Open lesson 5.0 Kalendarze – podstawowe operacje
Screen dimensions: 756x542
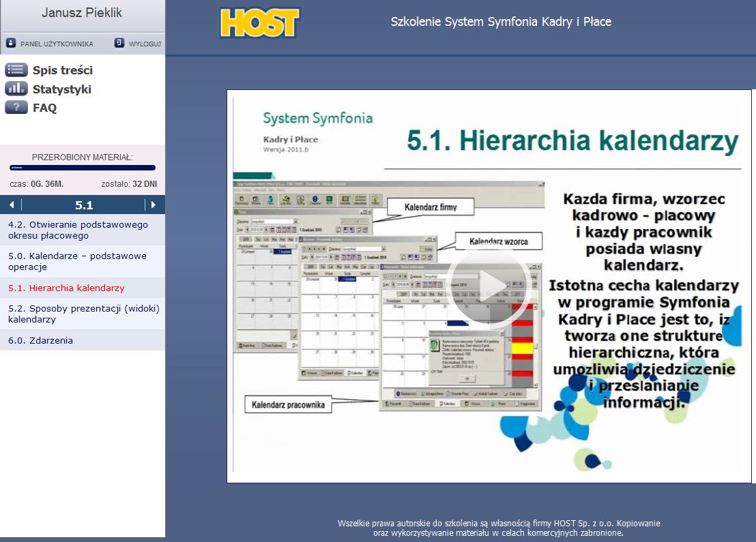(77, 261)
